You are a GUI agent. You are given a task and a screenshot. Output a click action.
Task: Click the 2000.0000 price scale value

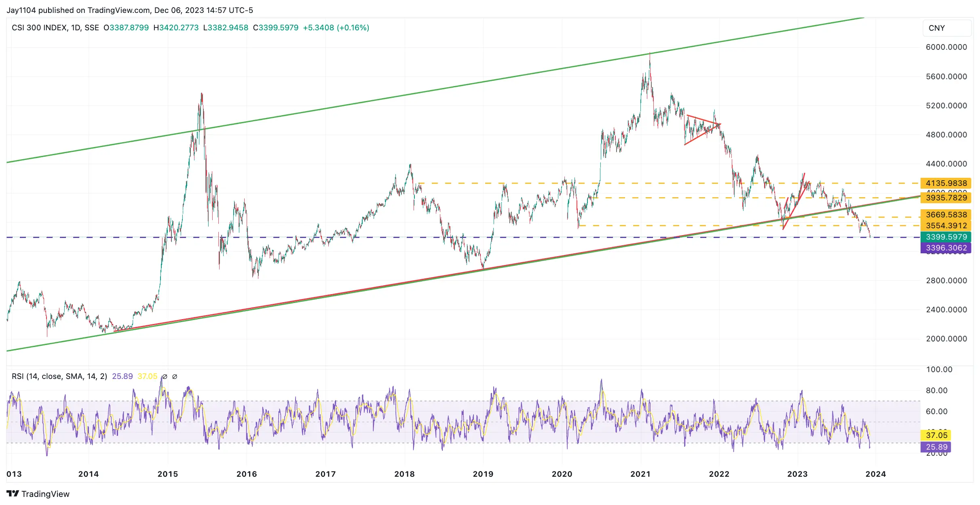(x=946, y=339)
